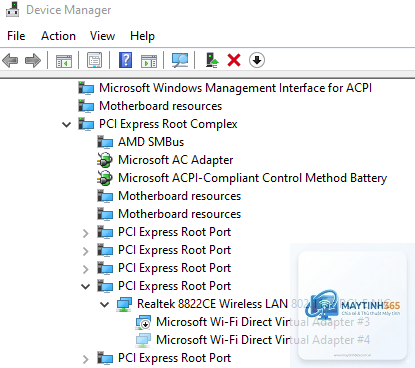Click the Microsoft AC Adapter battery icon
Image resolution: width=415 pixels, height=368 pixels.
click(x=105, y=160)
